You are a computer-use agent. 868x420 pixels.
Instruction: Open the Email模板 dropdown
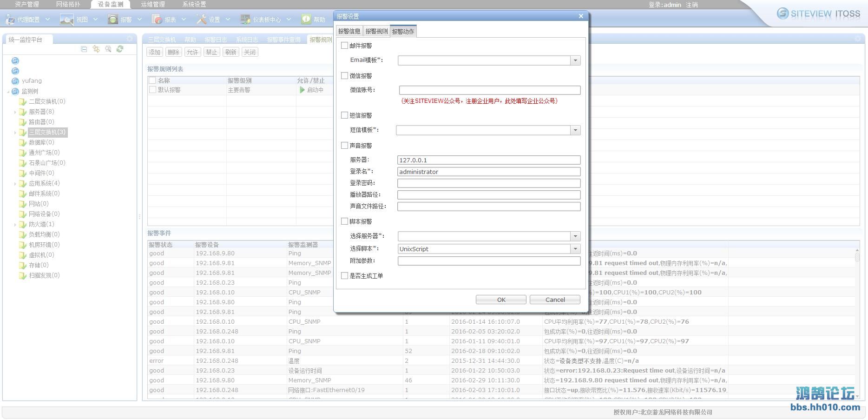575,60
